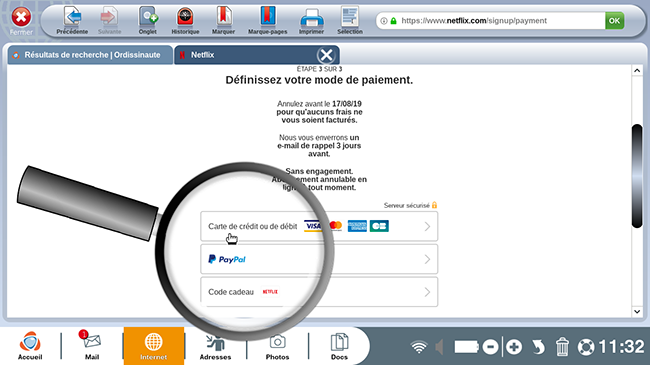Click the undo back arrow in tray

pyautogui.click(x=538, y=347)
